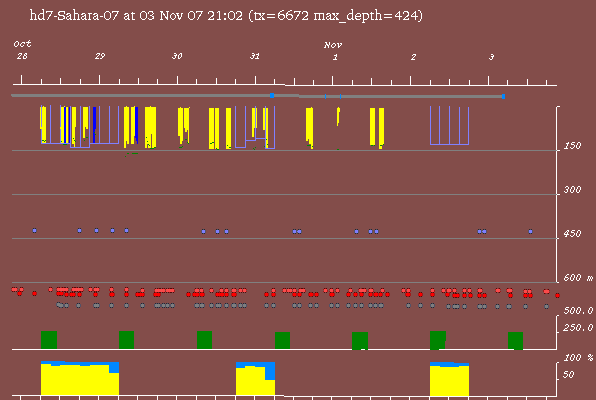Click the depth axis label "150"
This screenshot has width=596, height=400.
point(572,146)
